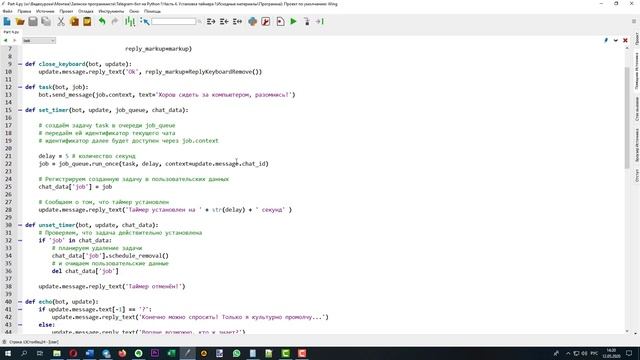Open the topmost vertical panel tab on the right edge
Screen dimensions: 640x360
coord(636,40)
